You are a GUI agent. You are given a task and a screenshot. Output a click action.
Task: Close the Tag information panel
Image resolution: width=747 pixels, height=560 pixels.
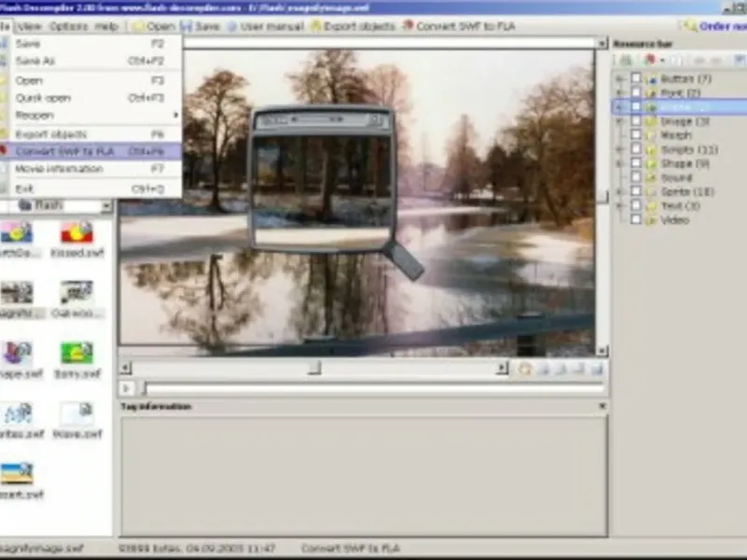click(602, 406)
